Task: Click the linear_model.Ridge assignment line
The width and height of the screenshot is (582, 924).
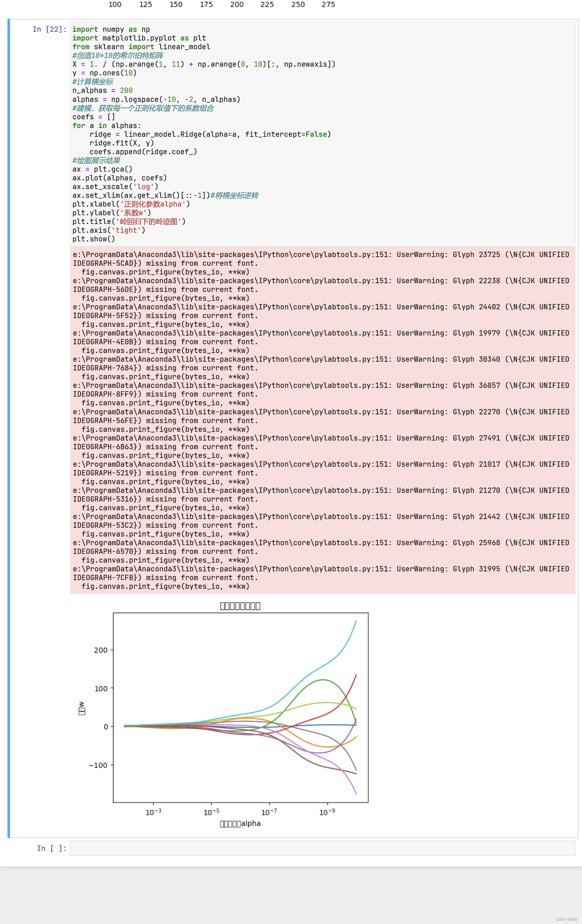Action: click(x=210, y=134)
